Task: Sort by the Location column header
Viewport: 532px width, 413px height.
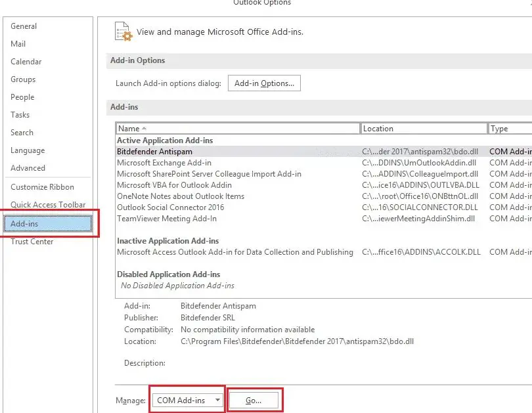Action: click(424, 129)
